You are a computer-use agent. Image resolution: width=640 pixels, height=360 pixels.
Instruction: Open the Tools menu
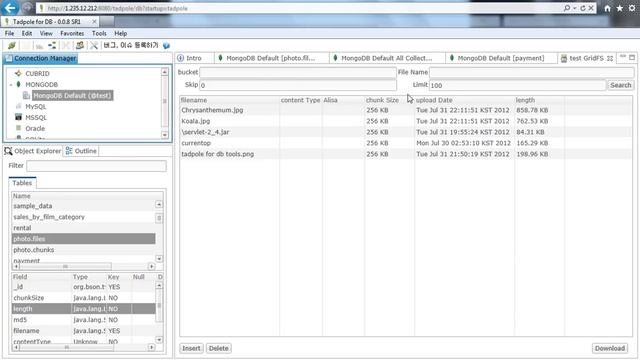pos(99,33)
